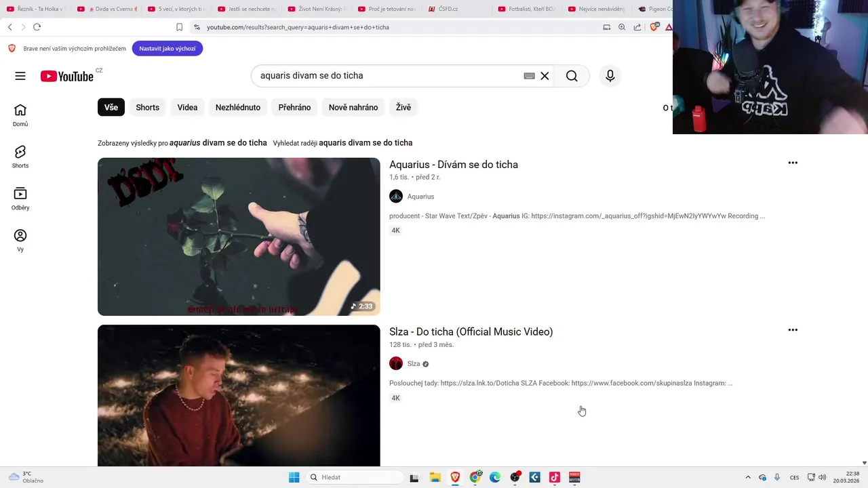Open the on-screen keyboard icon in search box

pyautogui.click(x=530, y=76)
